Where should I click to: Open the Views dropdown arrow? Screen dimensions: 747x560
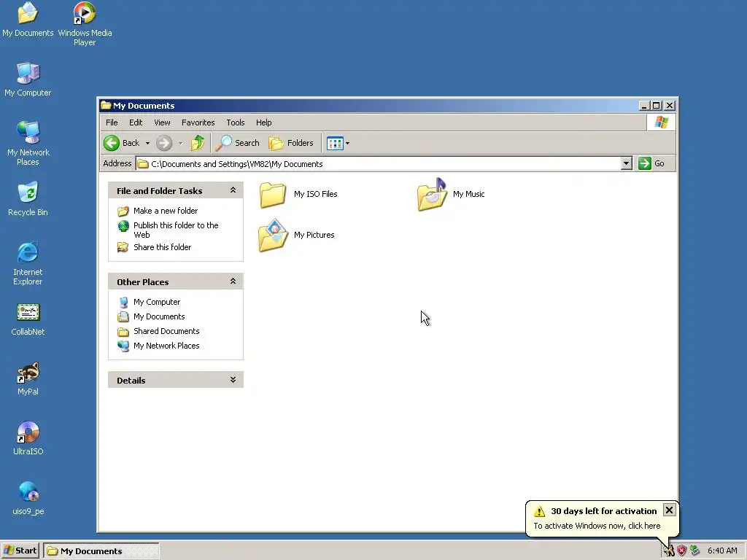pos(348,144)
